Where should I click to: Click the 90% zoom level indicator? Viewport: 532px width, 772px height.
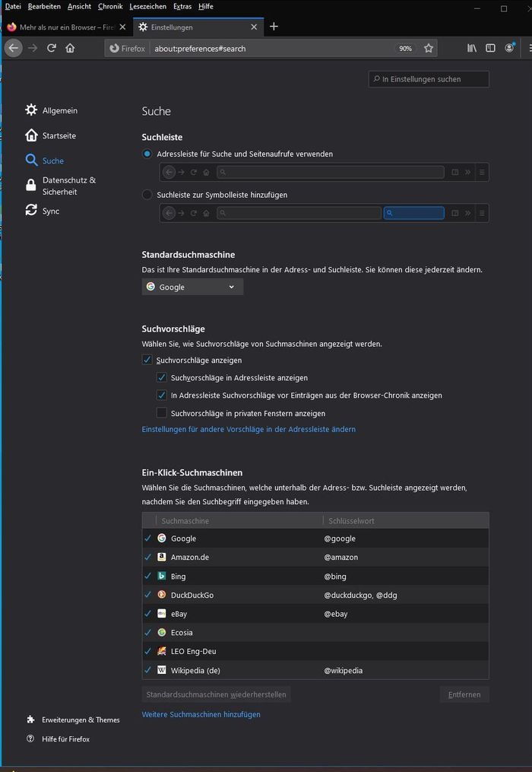point(405,48)
